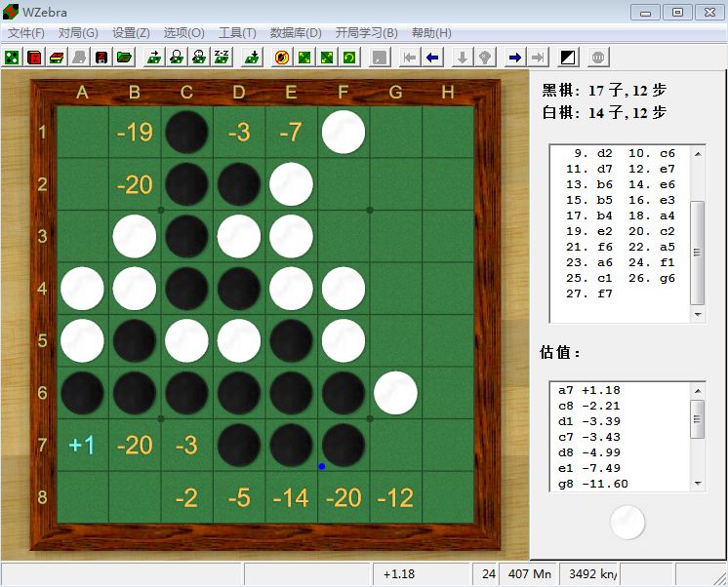Viewport: 728px width, 587px height.
Task: Click the stacked colored books icon
Action: click(57, 58)
